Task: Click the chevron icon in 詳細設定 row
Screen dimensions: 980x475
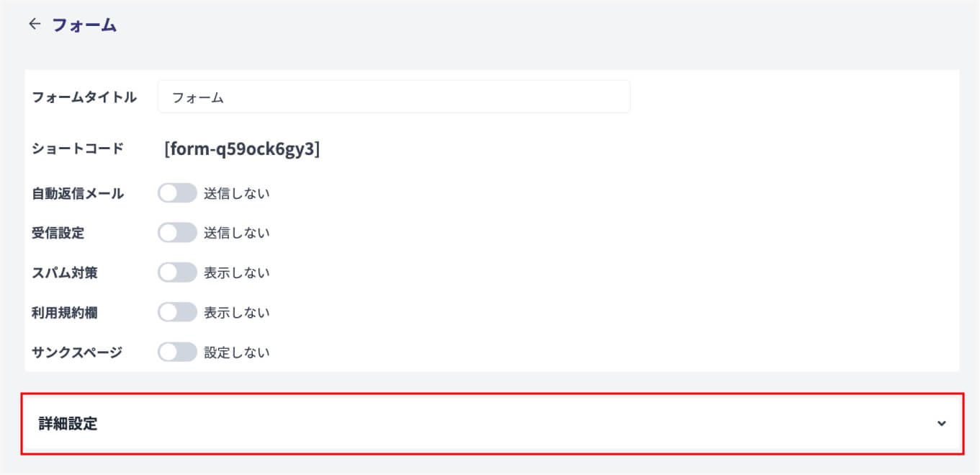Action: click(x=941, y=424)
